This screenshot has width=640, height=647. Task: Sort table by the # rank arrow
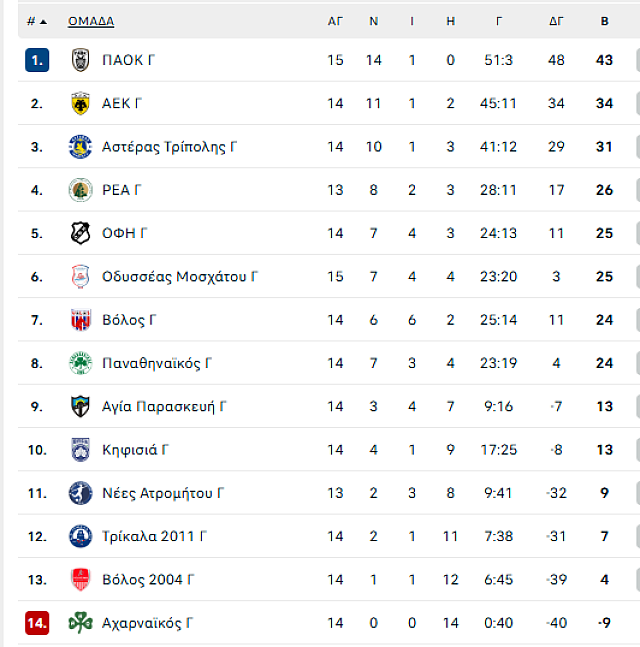[x=43, y=21]
